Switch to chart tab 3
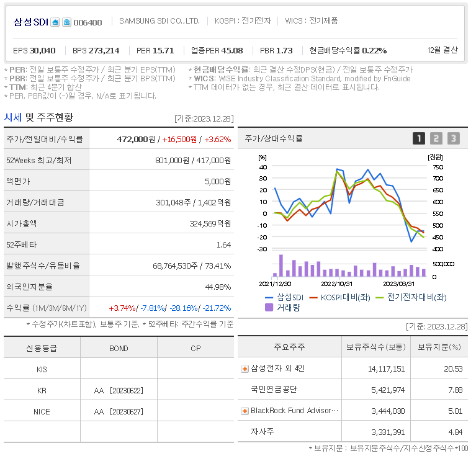Viewport: 476px width, 456px height. pyautogui.click(x=454, y=138)
